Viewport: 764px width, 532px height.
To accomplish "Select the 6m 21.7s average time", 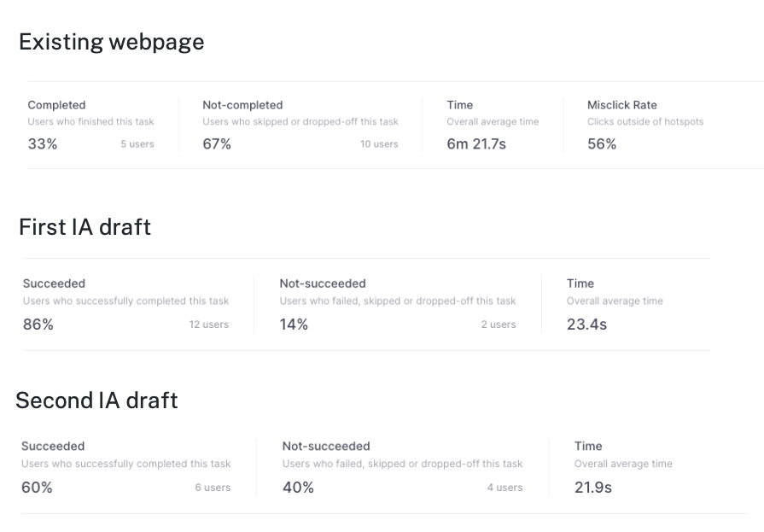I will pyautogui.click(x=476, y=144).
